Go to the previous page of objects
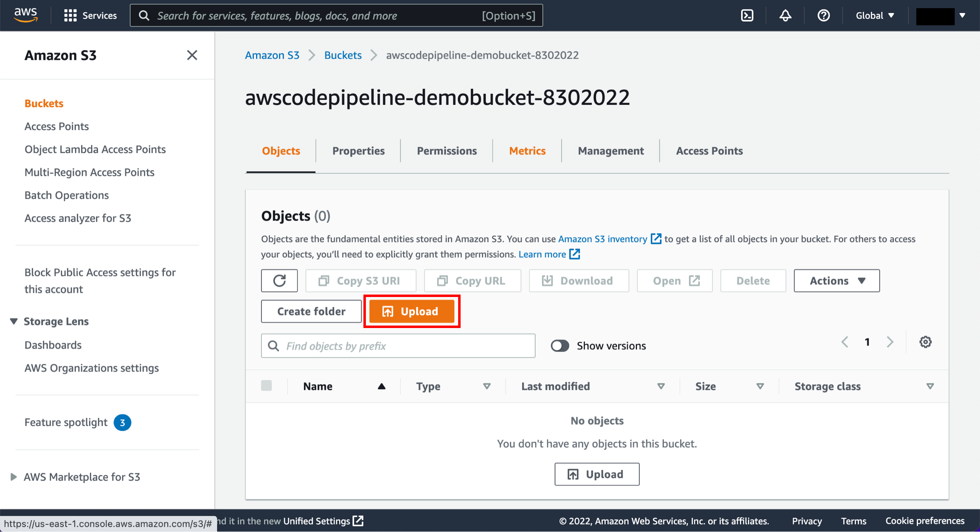980x532 pixels. tap(845, 342)
